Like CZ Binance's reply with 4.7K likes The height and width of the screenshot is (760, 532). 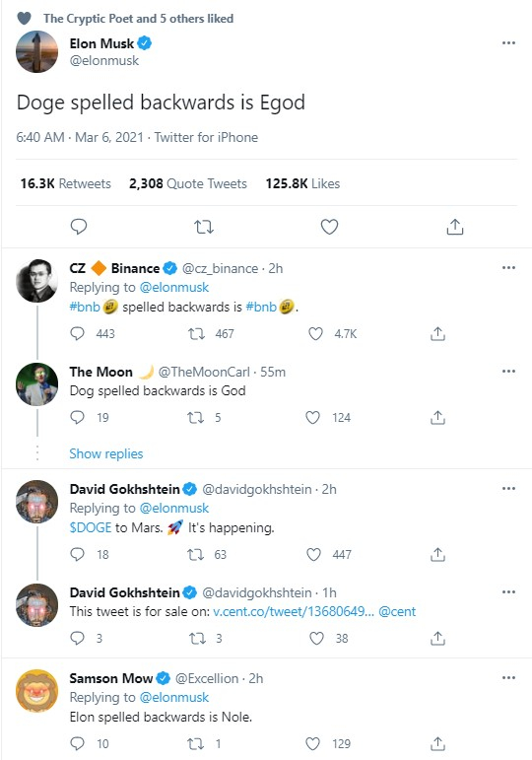315,333
